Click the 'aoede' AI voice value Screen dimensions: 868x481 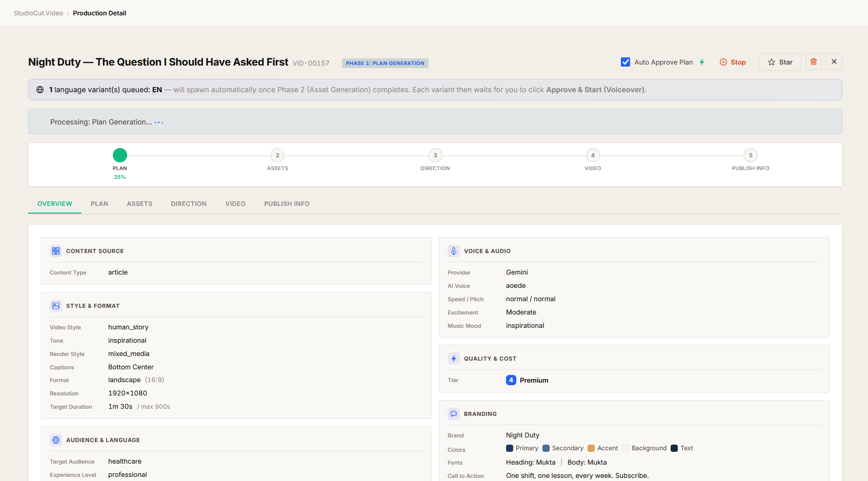(516, 286)
